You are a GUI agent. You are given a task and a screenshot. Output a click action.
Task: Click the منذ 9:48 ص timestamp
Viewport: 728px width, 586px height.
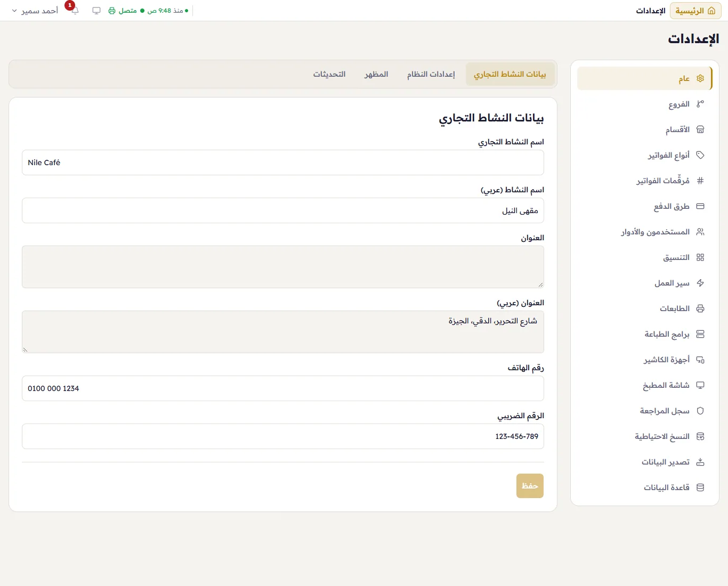click(x=165, y=11)
